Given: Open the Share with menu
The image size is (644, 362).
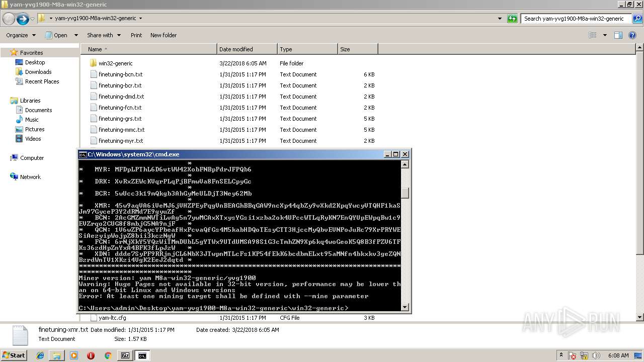Looking at the screenshot, I should click(x=104, y=35).
